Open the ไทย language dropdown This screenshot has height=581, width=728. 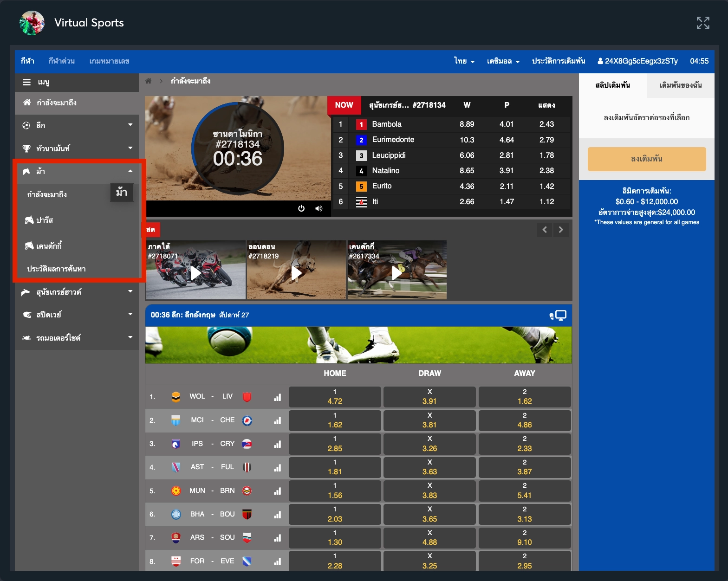464,61
